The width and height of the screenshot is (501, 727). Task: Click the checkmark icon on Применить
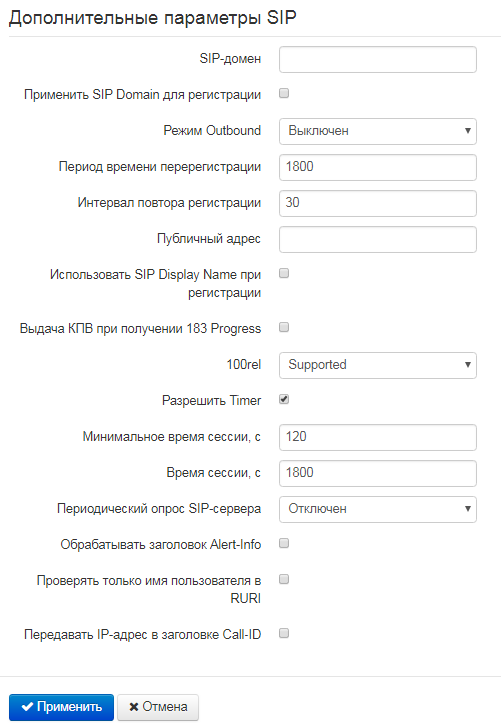coord(27,707)
